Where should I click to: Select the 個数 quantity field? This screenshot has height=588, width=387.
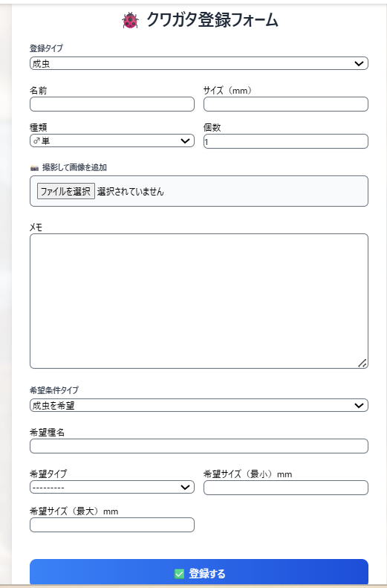[286, 141]
